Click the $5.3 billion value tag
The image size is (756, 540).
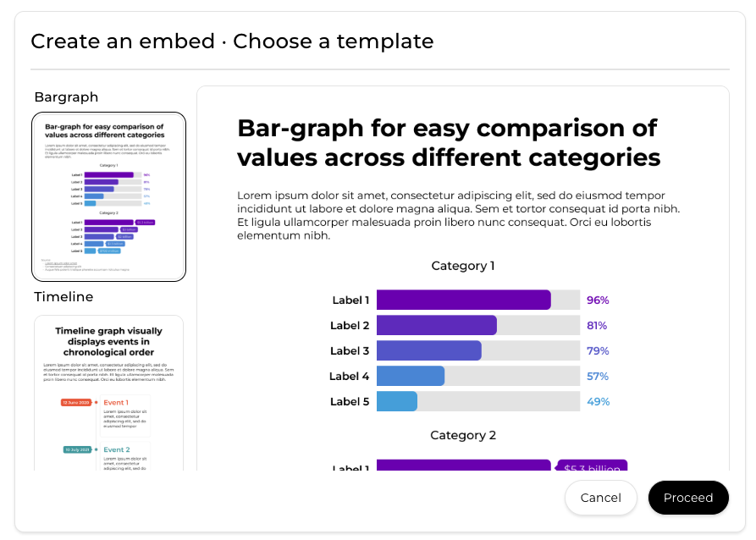coord(592,468)
